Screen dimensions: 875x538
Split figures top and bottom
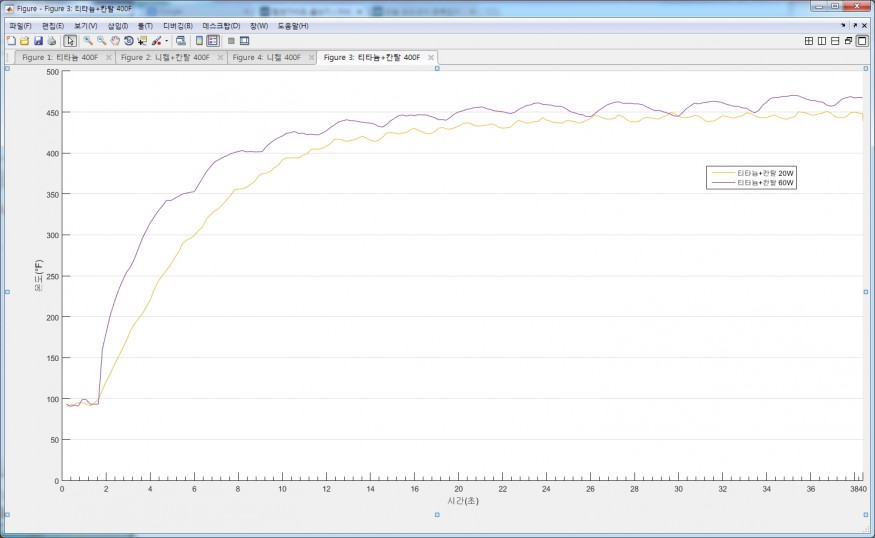835,41
